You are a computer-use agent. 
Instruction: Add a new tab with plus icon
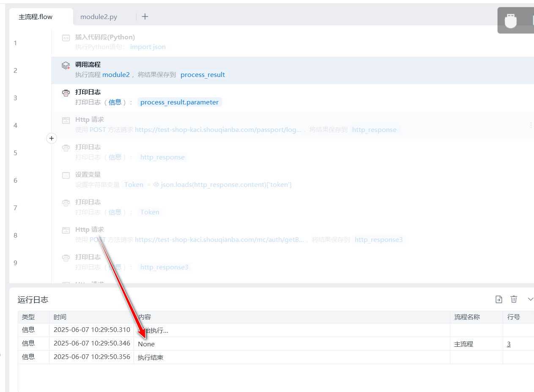coord(145,16)
